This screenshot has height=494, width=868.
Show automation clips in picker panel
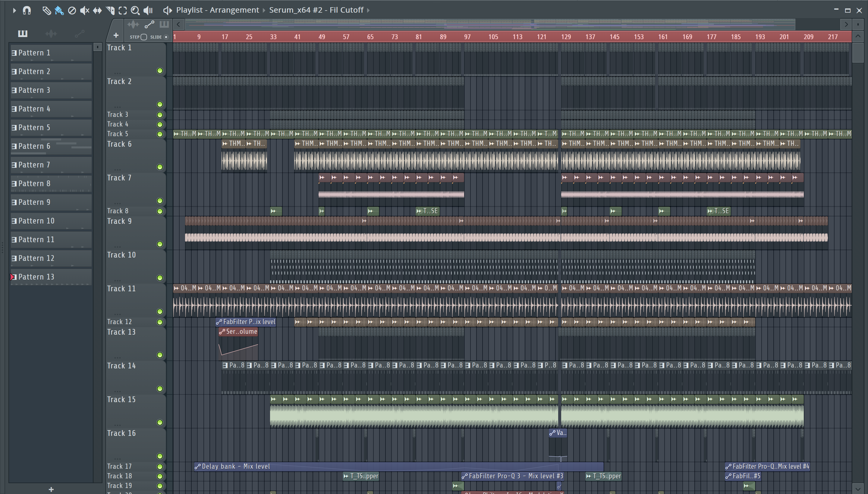coord(80,33)
